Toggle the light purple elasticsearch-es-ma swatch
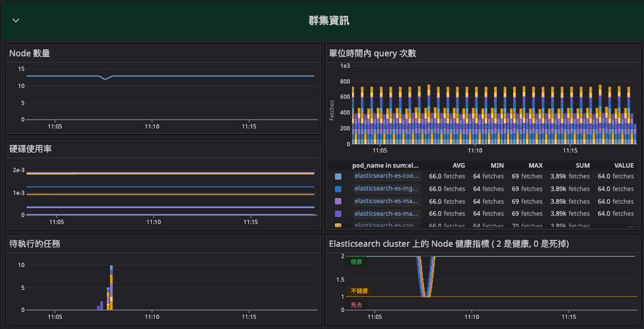The height and width of the screenshot is (329, 644). 338,201
